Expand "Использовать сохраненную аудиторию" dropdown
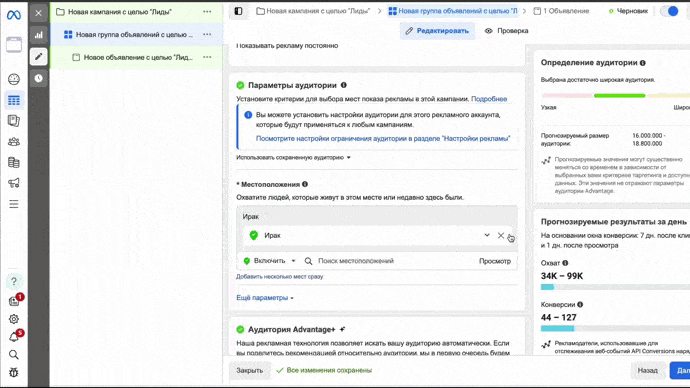This screenshot has width=690, height=388. pyautogui.click(x=293, y=157)
